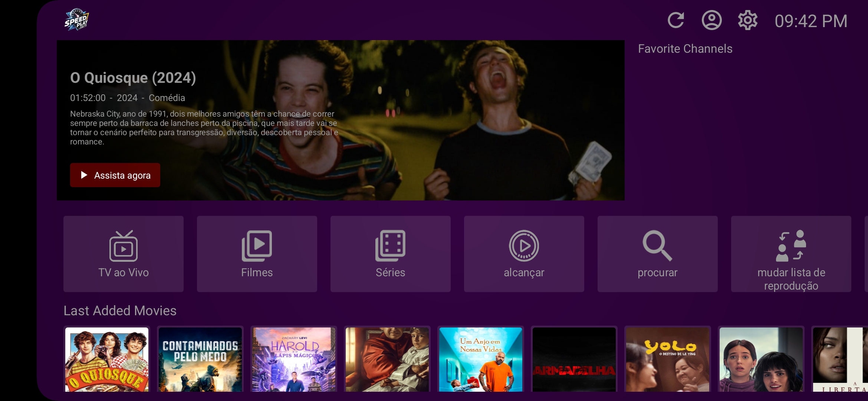Open the Filmes section tile

[257, 254]
